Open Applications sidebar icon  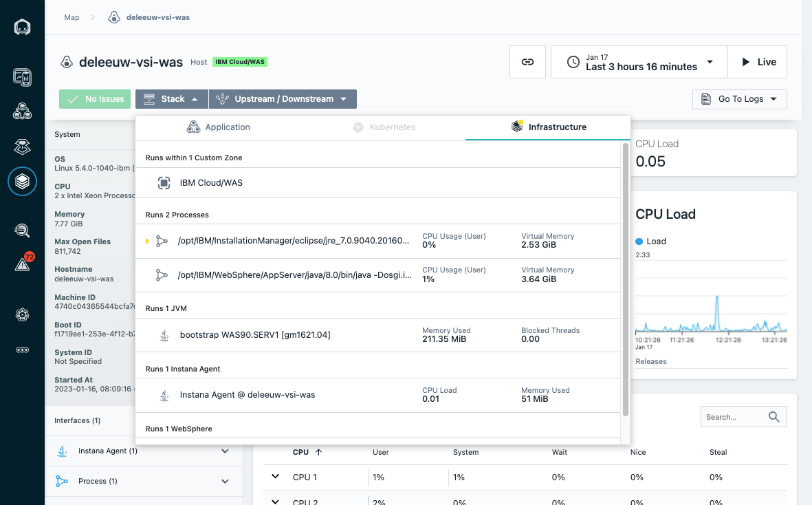[22, 111]
